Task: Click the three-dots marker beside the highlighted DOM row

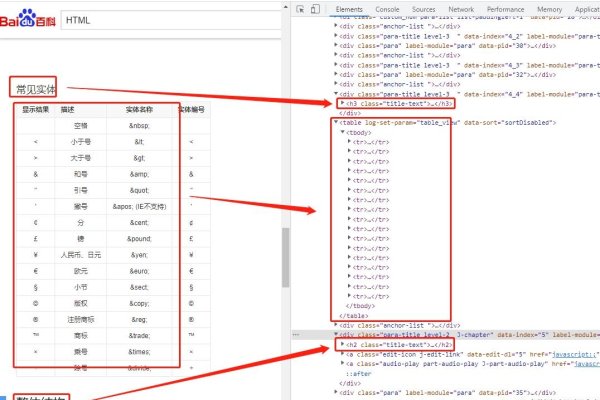Action: tap(296, 334)
